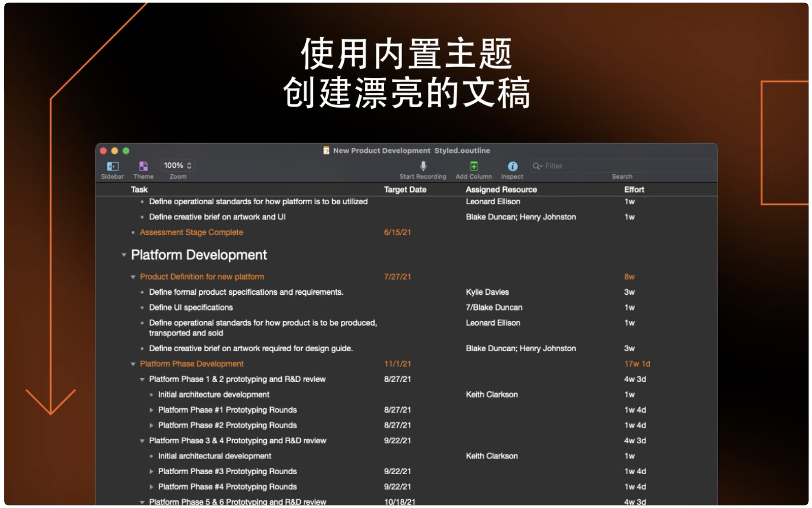
Task: Click the document icon in the title bar
Action: 326,150
